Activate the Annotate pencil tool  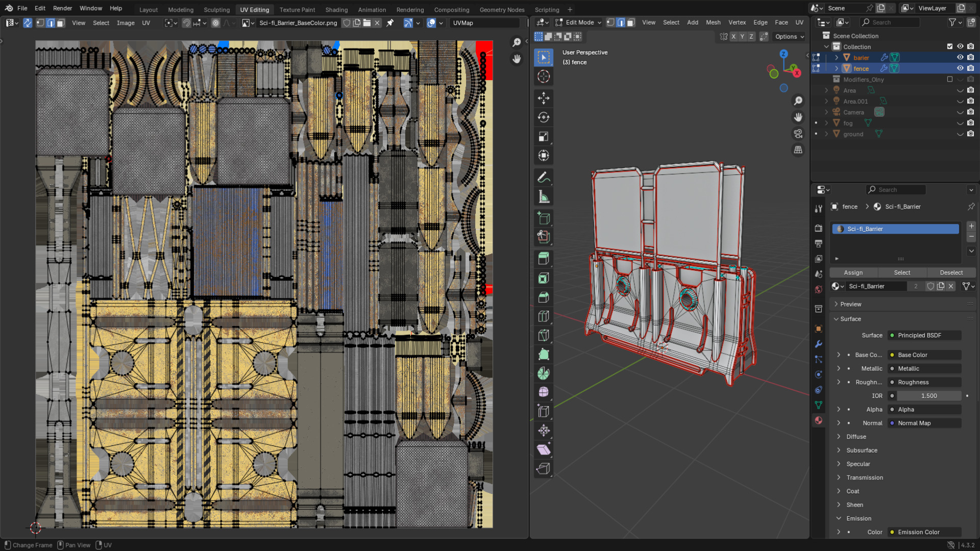click(x=544, y=178)
